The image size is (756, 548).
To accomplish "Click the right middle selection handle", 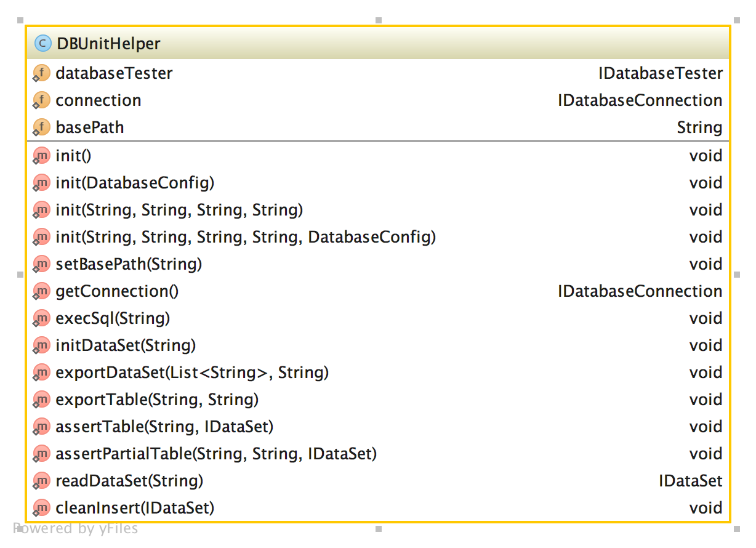I will click(737, 274).
